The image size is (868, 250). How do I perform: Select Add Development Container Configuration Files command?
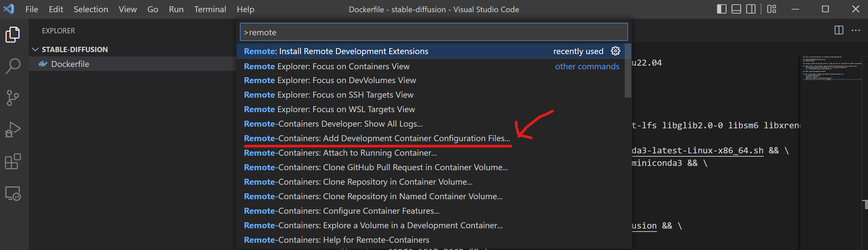tap(376, 138)
